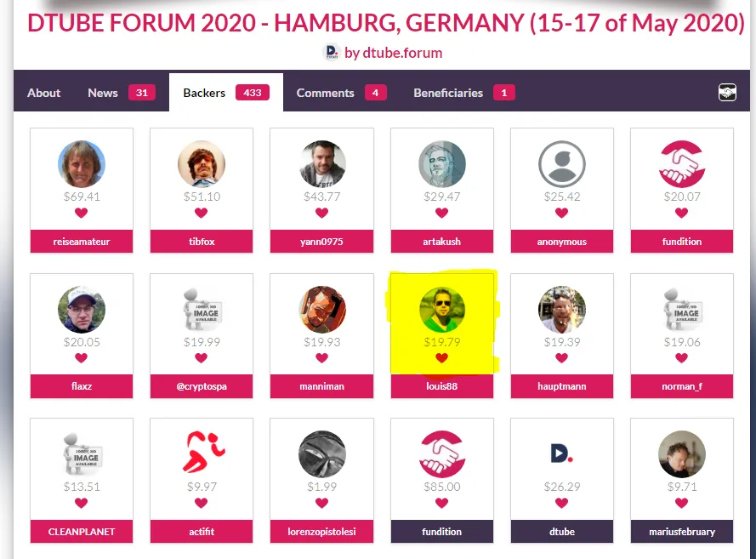756x559 pixels.
Task: Click the hauptmann backer name button
Action: [x=562, y=385]
